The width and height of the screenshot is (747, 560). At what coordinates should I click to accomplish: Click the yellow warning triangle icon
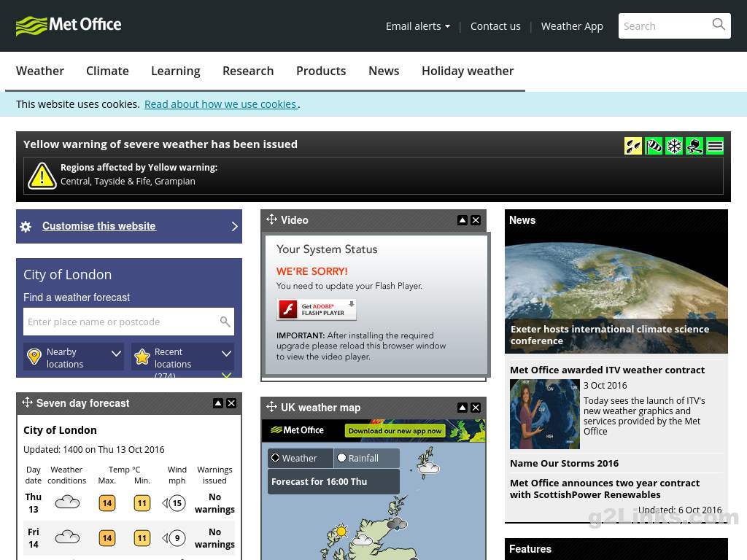point(42,176)
